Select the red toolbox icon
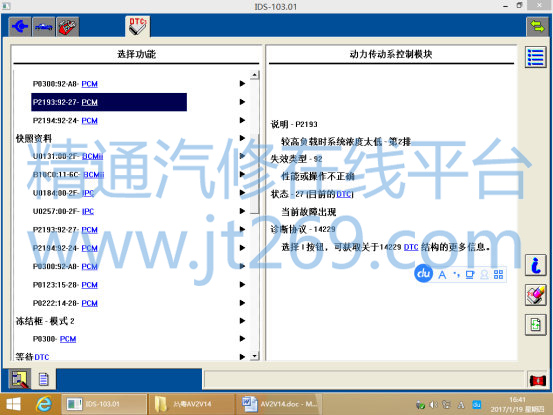The image size is (553, 415). tap(67, 26)
